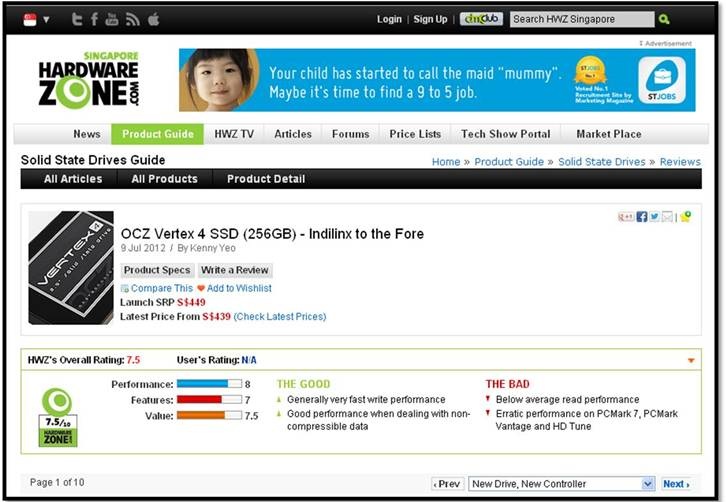This screenshot has height=502, width=726.
Task: Email this article via envelope icon
Action: tap(667, 216)
